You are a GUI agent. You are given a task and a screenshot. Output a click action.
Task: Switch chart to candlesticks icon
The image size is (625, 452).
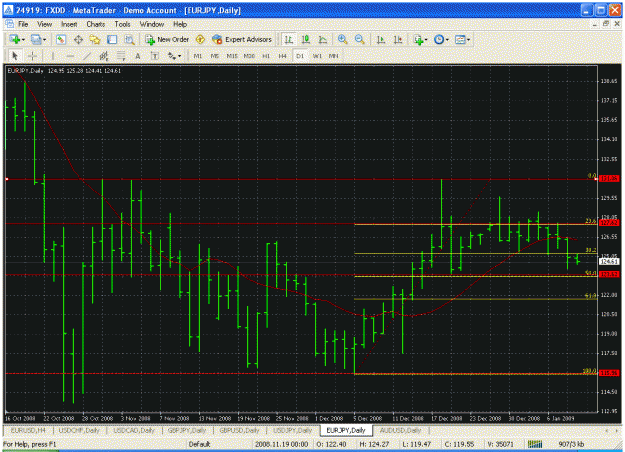point(306,39)
